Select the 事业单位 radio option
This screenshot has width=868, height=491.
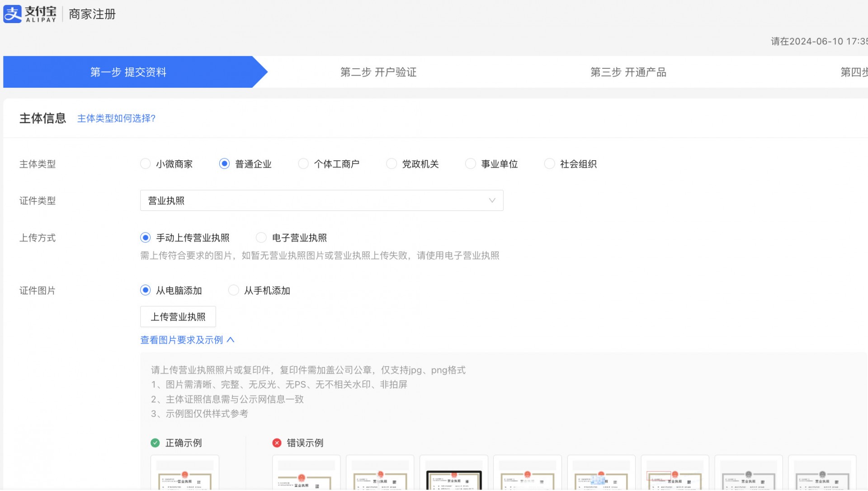[470, 164]
